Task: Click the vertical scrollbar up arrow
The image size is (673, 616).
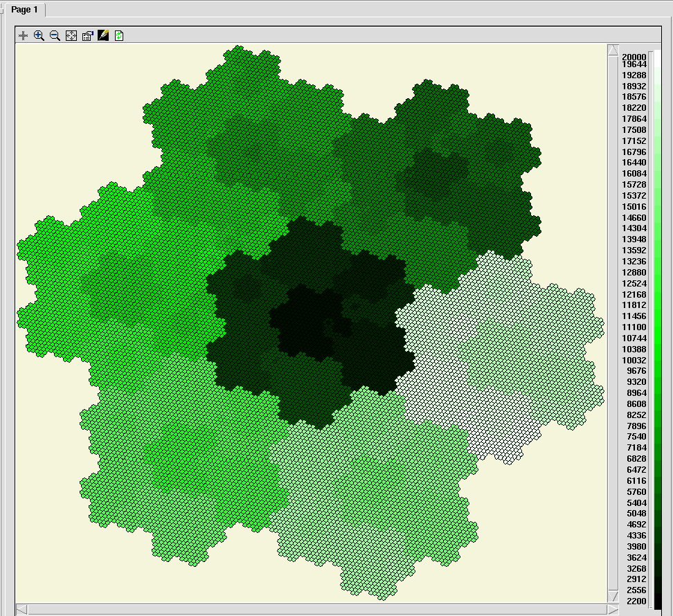Action: click(613, 50)
